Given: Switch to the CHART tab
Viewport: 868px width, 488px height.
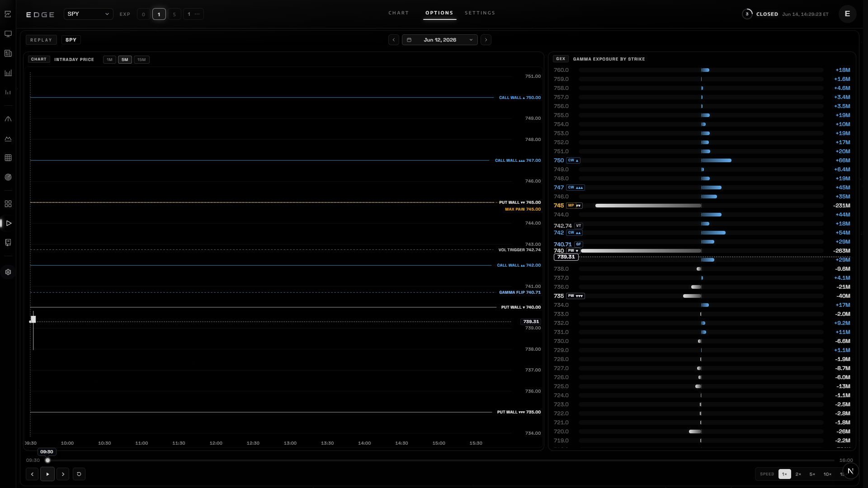Looking at the screenshot, I should (399, 13).
